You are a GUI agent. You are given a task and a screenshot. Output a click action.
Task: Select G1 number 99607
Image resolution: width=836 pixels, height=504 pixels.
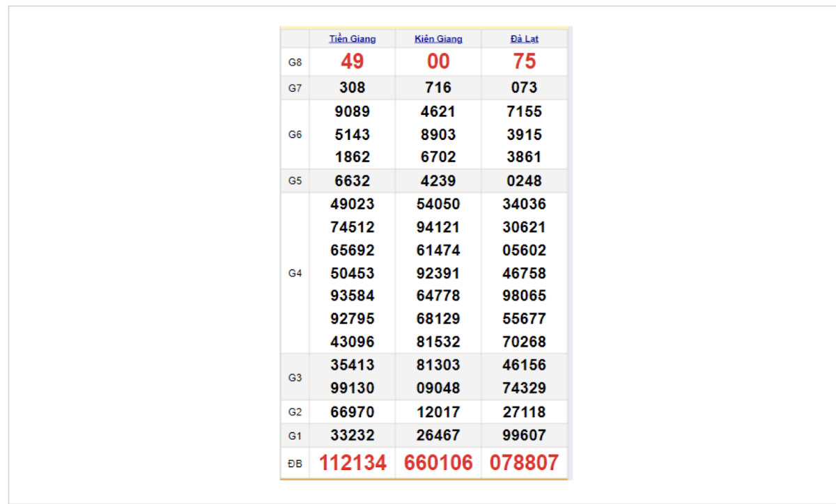pos(524,435)
